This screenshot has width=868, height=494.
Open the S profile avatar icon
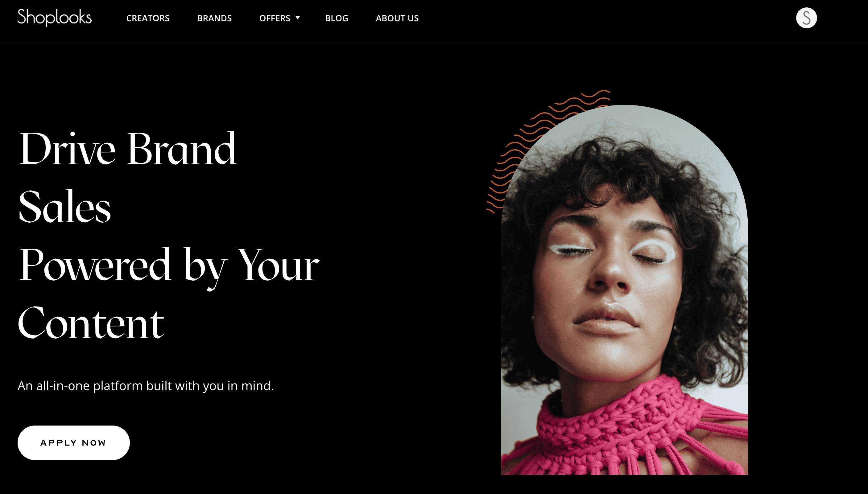pos(806,18)
